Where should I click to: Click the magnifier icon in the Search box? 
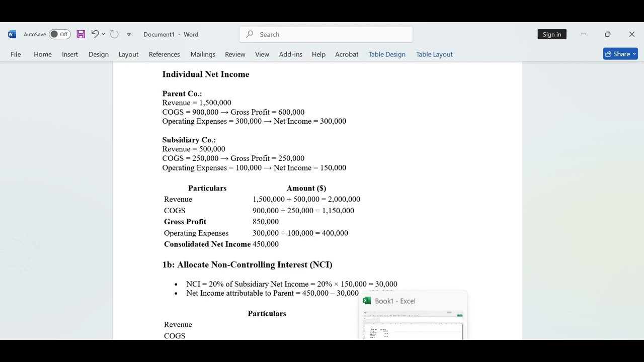pyautogui.click(x=250, y=34)
